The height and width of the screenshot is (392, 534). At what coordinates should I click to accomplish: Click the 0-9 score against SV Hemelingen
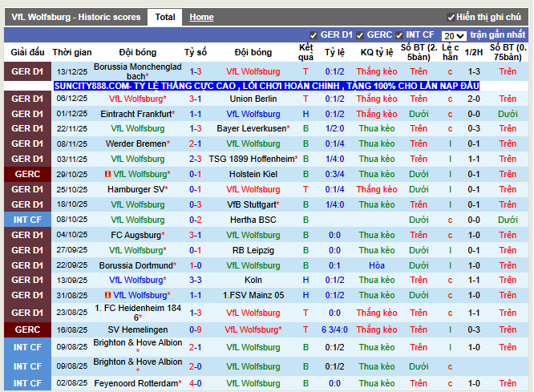tap(195, 329)
